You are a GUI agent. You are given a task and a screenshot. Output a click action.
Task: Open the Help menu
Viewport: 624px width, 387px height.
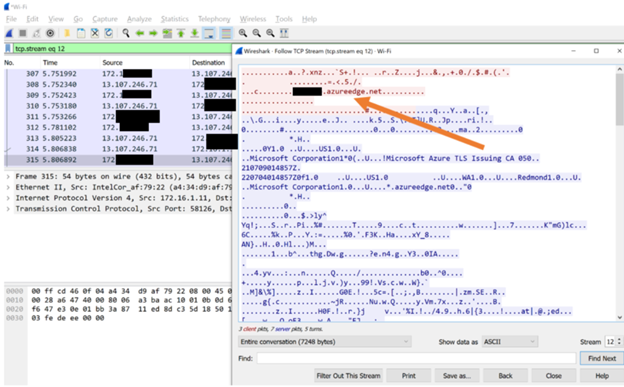pyautogui.click(x=309, y=19)
